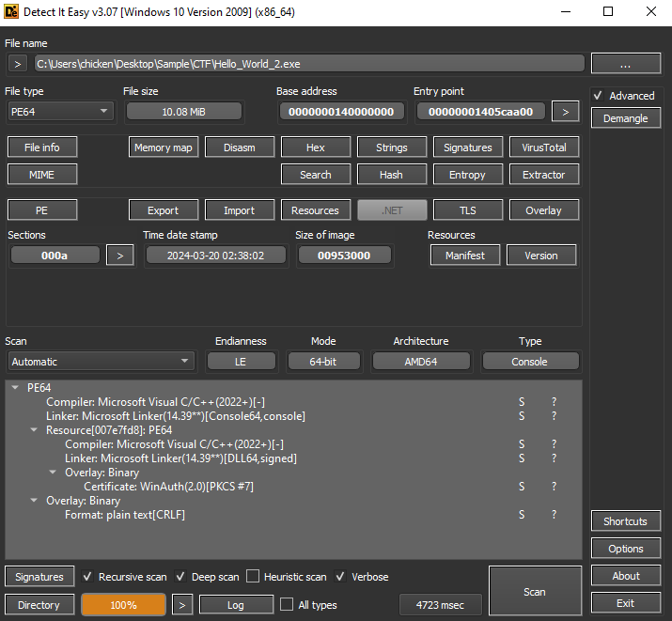Click the orange 100% progress bar
Screen dimensions: 672x621
(123, 605)
